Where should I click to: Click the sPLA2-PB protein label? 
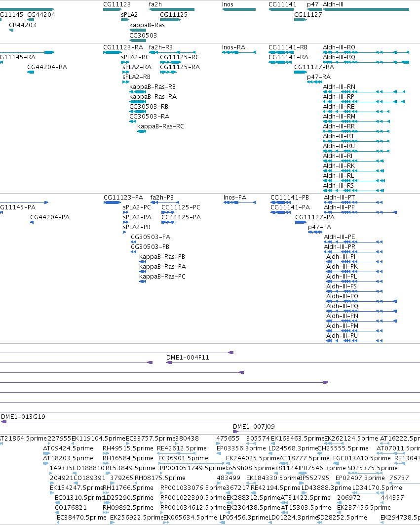(137, 227)
